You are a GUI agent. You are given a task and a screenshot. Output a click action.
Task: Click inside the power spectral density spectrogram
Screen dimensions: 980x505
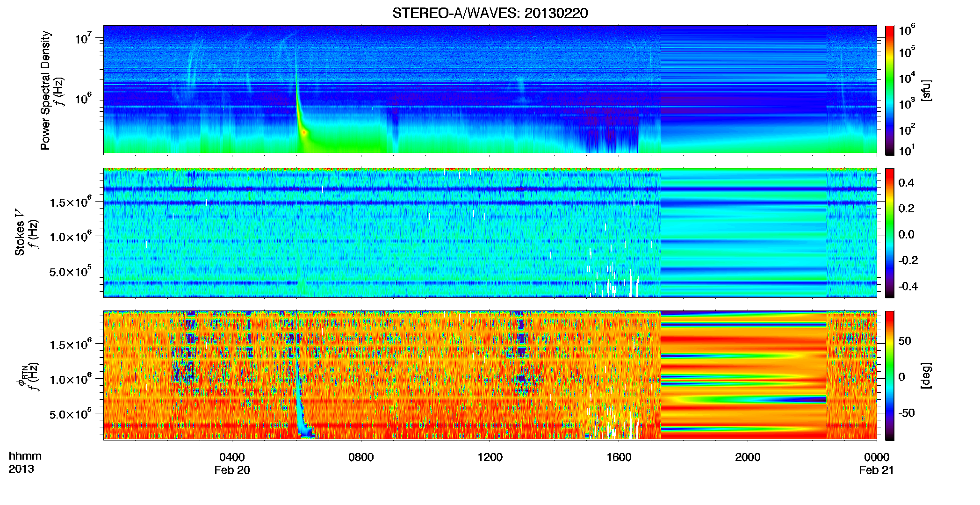click(490, 90)
